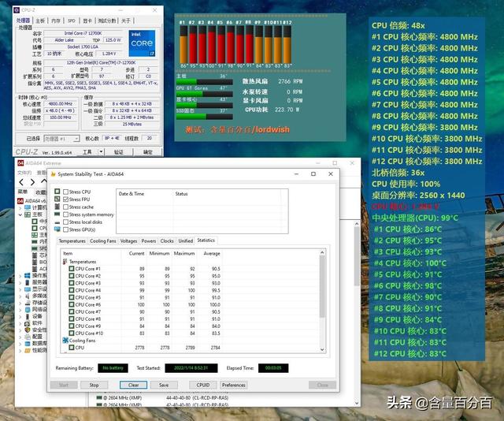
Task: Enable the Stress CPU checkbox
Action: coord(66,192)
